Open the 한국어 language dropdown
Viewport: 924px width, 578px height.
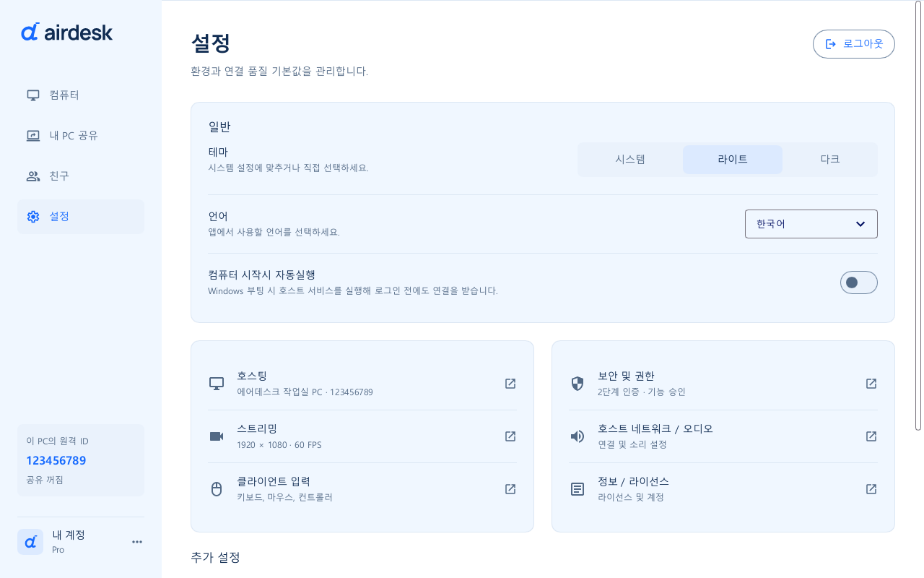pos(811,224)
